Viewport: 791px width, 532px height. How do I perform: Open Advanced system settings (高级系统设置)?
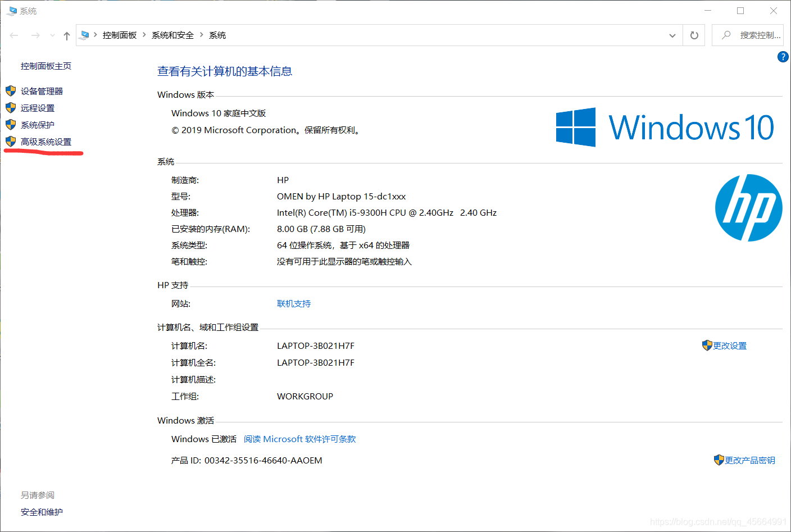46,142
